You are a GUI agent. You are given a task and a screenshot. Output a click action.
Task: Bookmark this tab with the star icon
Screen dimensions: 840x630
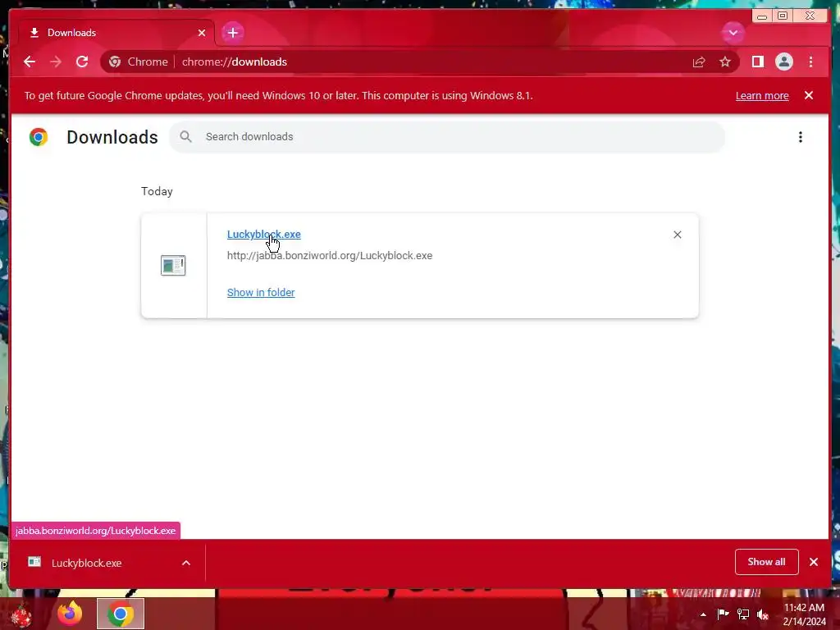pos(725,62)
